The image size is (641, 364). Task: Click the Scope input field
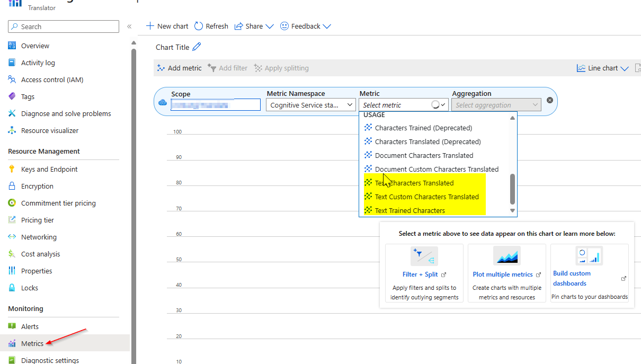click(x=216, y=105)
